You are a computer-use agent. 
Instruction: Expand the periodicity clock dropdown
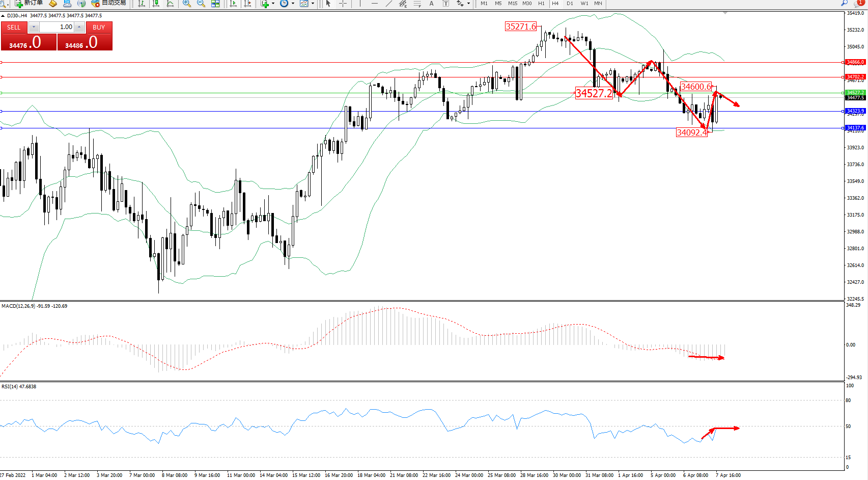293,4
